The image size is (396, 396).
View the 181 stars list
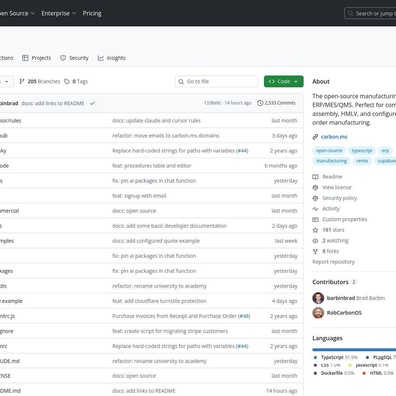[333, 230]
